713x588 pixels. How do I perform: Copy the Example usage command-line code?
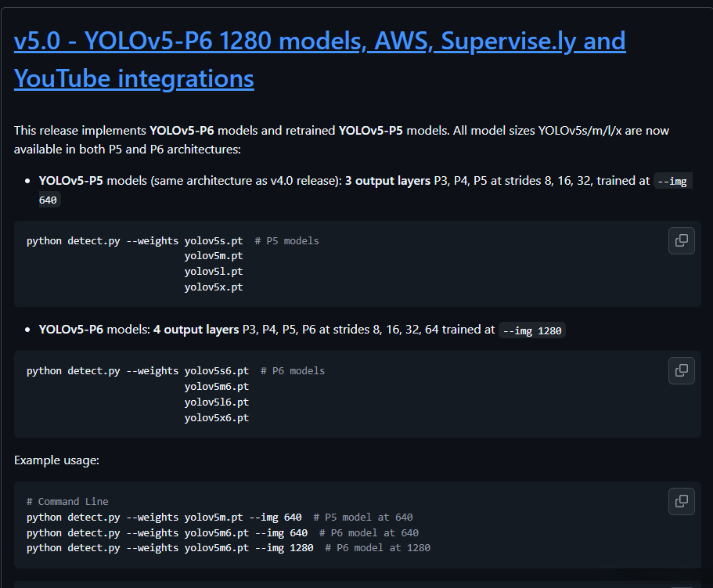click(682, 501)
